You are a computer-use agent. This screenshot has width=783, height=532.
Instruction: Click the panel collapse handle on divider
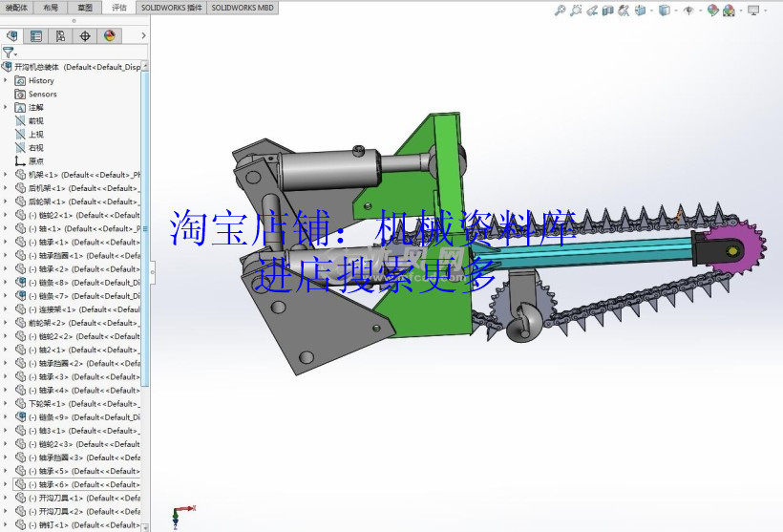tap(152, 272)
